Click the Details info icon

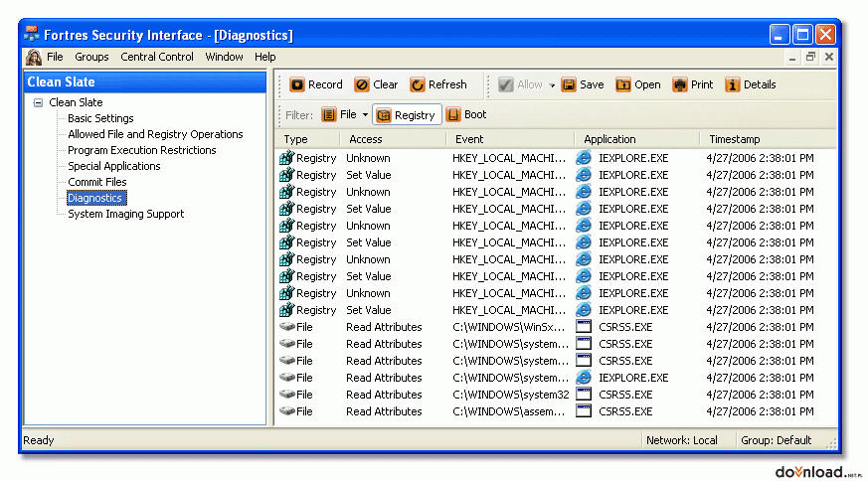click(x=733, y=84)
